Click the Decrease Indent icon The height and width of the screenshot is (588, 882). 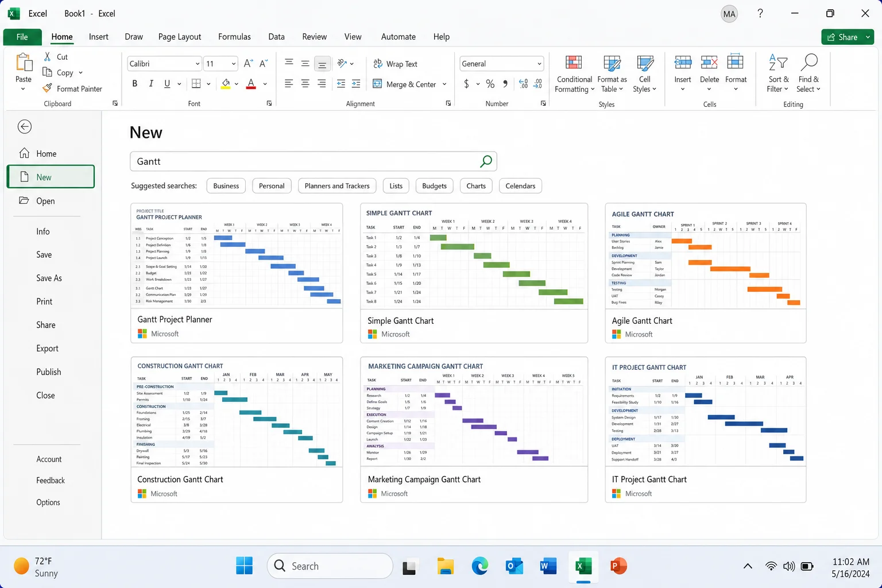pyautogui.click(x=341, y=84)
